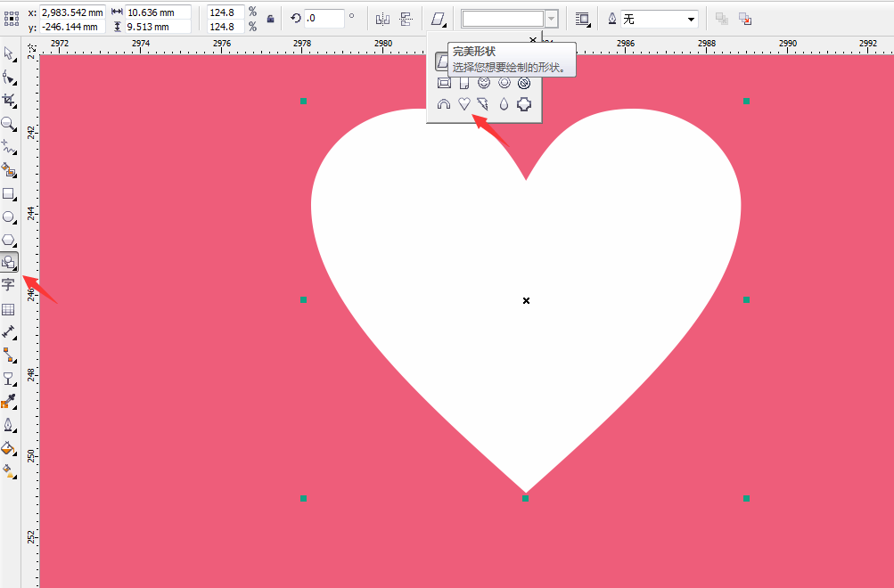The image size is (894, 588).
Task: Select the Ellipse tool
Action: point(9,217)
